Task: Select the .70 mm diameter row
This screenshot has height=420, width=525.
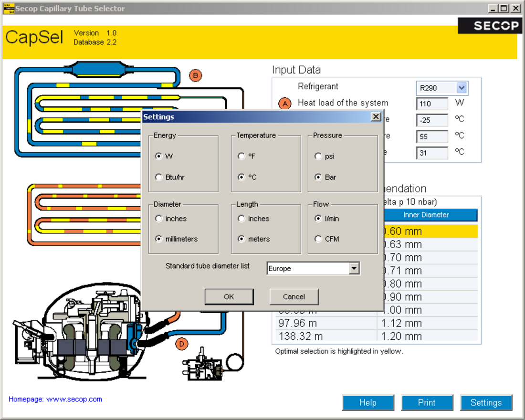Action: (x=430, y=258)
